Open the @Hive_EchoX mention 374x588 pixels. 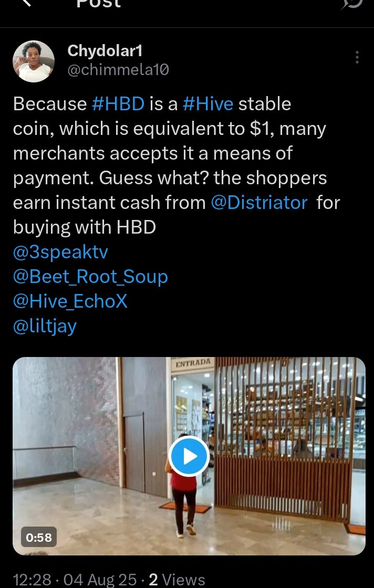click(70, 301)
